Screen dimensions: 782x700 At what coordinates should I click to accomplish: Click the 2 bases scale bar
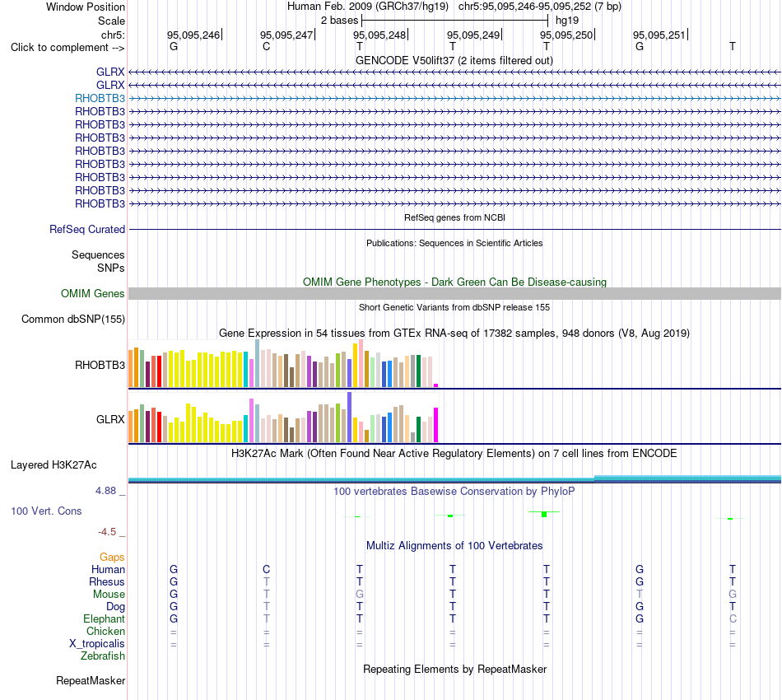[454, 21]
